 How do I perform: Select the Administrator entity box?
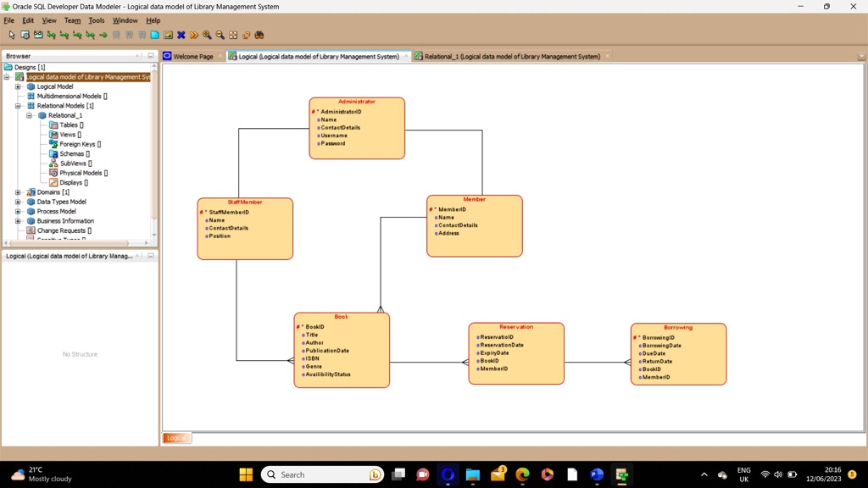click(356, 127)
